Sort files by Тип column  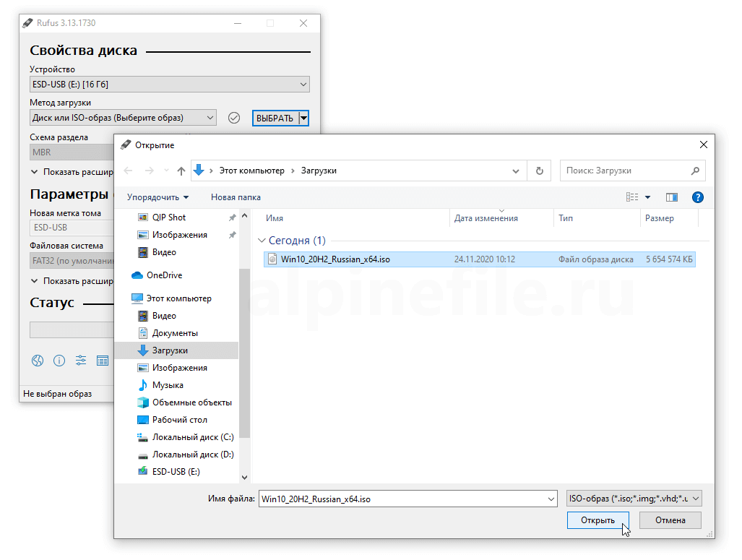point(597,218)
